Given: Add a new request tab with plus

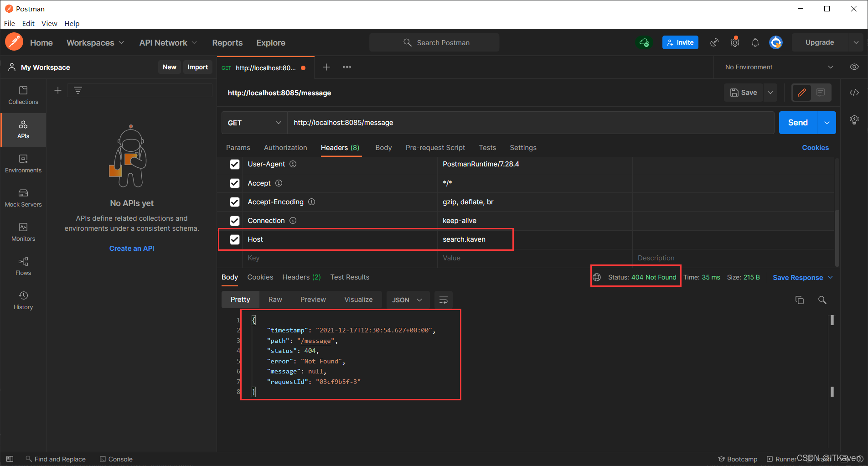Looking at the screenshot, I should [326, 67].
